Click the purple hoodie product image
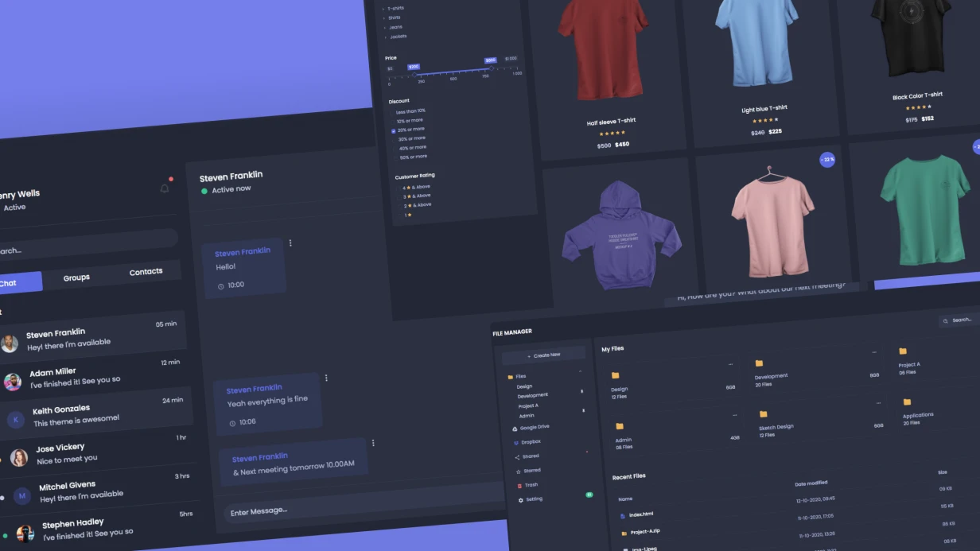The width and height of the screenshot is (980, 551). point(621,235)
